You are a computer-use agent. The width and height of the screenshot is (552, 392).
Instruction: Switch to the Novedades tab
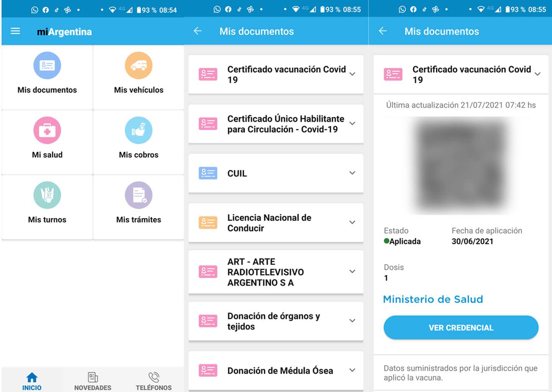click(93, 381)
